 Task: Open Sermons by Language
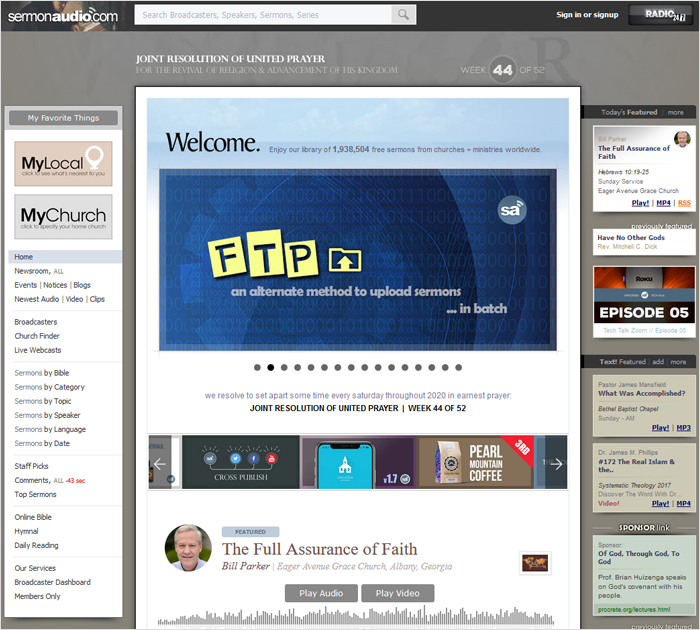point(50,430)
